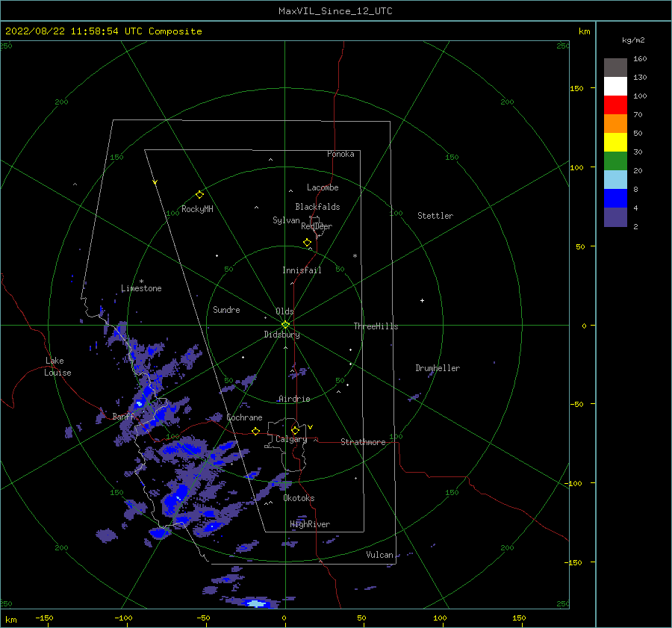The width and height of the screenshot is (672, 628).
Task: Click the light blue VIL echo at bottom edge
Action: [x=257, y=604]
